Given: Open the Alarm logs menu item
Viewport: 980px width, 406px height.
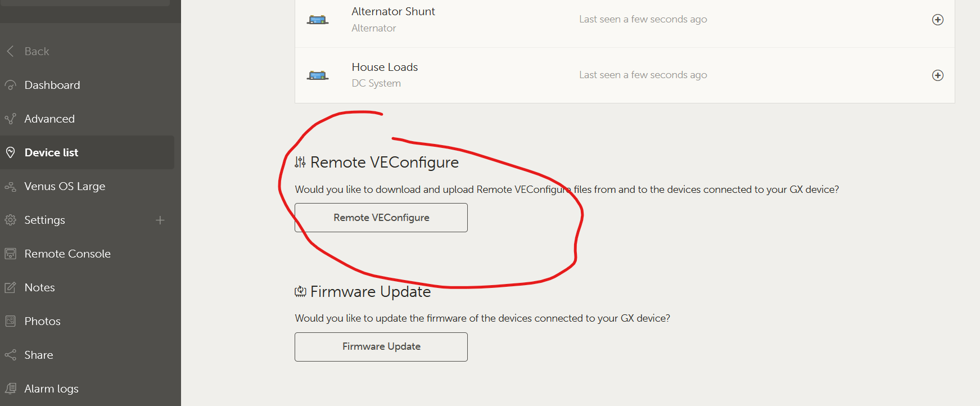Looking at the screenshot, I should click(51, 389).
